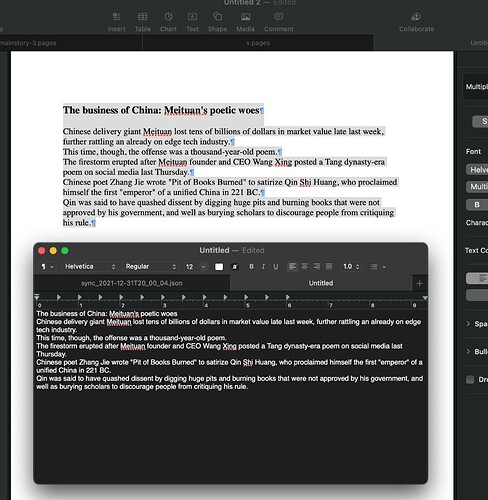Add a Comment in Pages
This screenshot has height=500, width=488.
click(x=279, y=22)
